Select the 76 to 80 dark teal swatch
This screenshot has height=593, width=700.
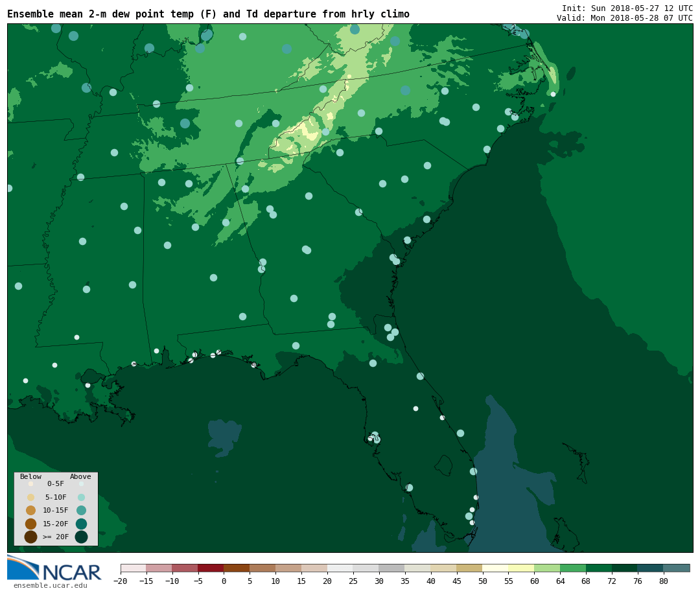tap(651, 568)
